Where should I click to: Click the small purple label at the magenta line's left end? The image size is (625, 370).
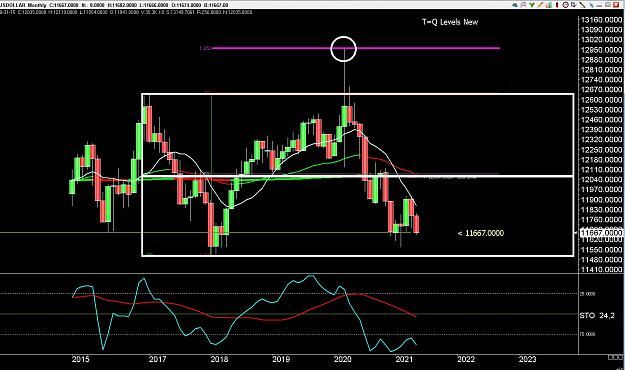[x=204, y=48]
